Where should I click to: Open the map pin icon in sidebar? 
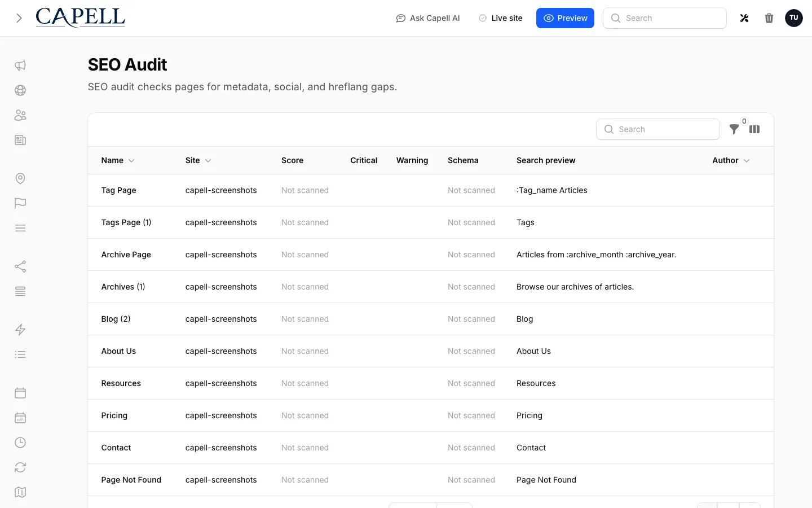click(20, 178)
